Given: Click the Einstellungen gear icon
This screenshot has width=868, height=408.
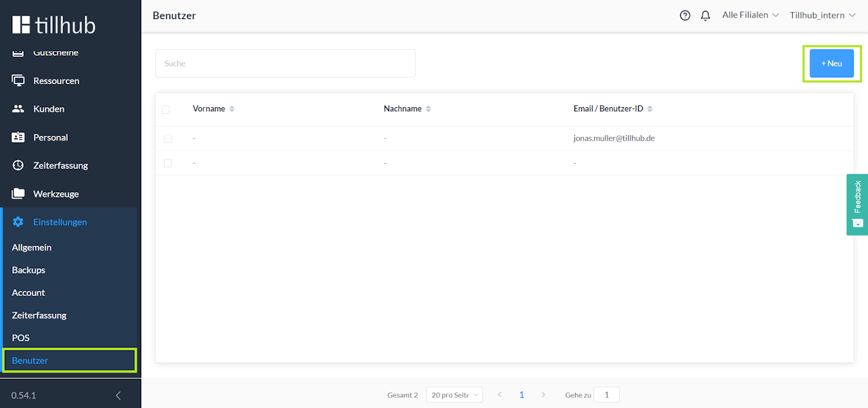Looking at the screenshot, I should pyautogui.click(x=18, y=222).
